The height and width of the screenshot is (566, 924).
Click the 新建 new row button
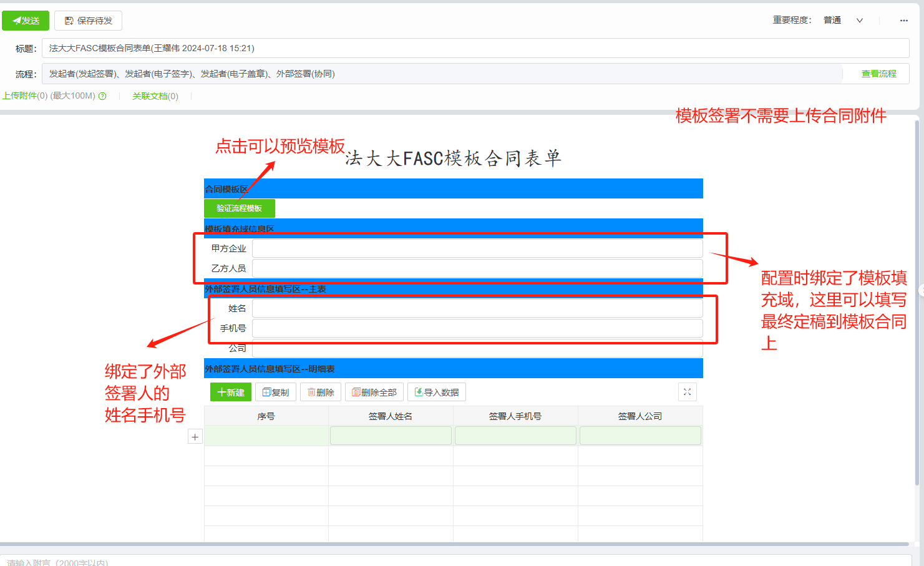[x=231, y=392]
